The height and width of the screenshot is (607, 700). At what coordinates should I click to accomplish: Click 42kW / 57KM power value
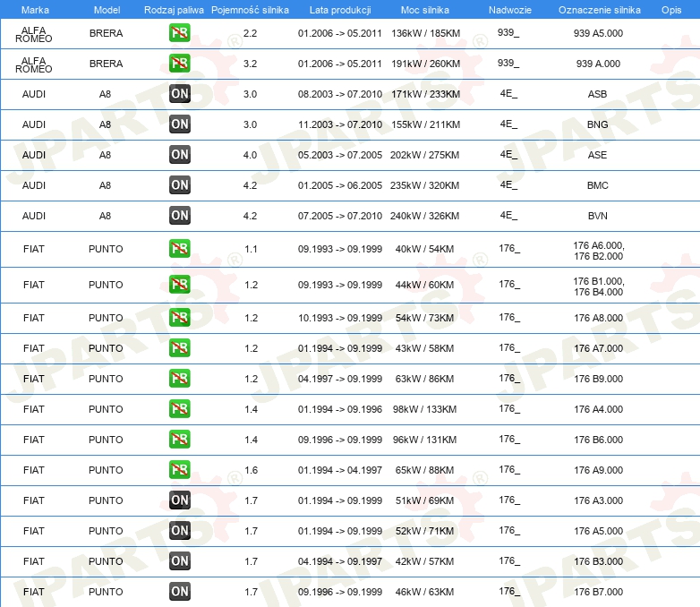pyautogui.click(x=424, y=560)
